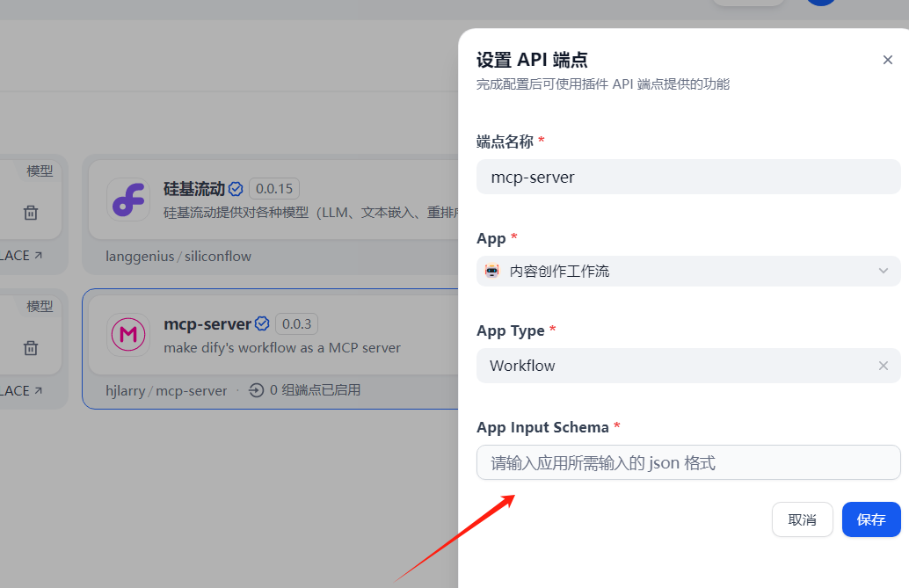The width and height of the screenshot is (909, 588).
Task: Click the mcp-server plugin title
Action: coord(207,323)
